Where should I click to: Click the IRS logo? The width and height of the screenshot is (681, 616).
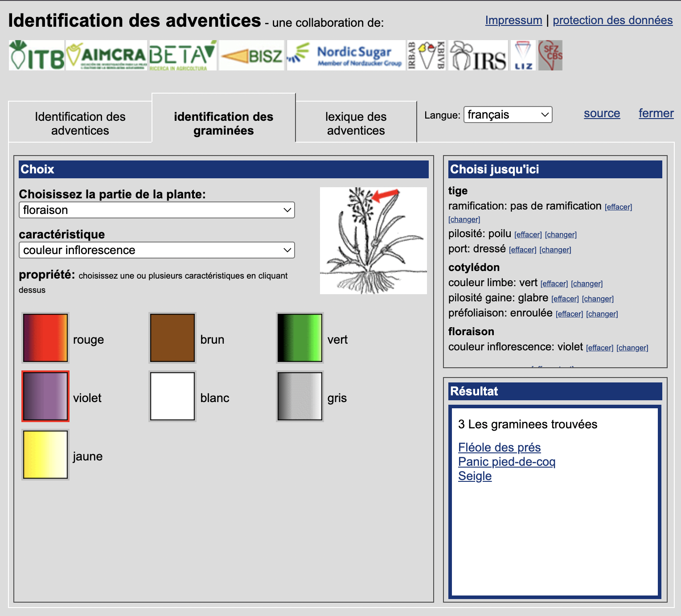(x=478, y=56)
